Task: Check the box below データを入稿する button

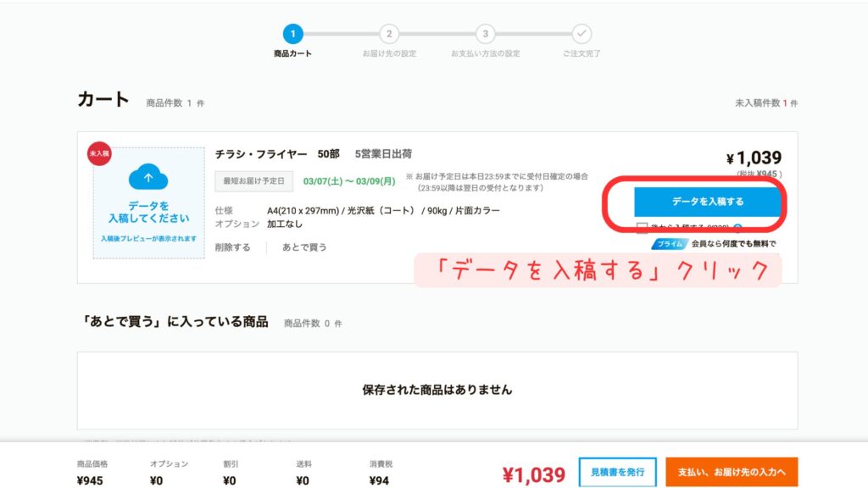Action: click(641, 226)
